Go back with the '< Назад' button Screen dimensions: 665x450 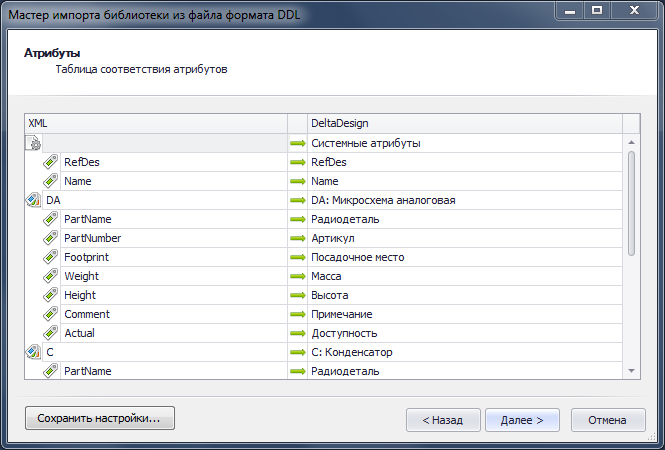click(443, 420)
